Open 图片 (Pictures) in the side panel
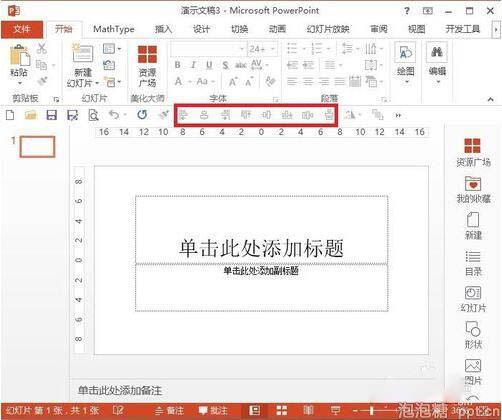The height and width of the screenshot is (420, 502). point(473,372)
